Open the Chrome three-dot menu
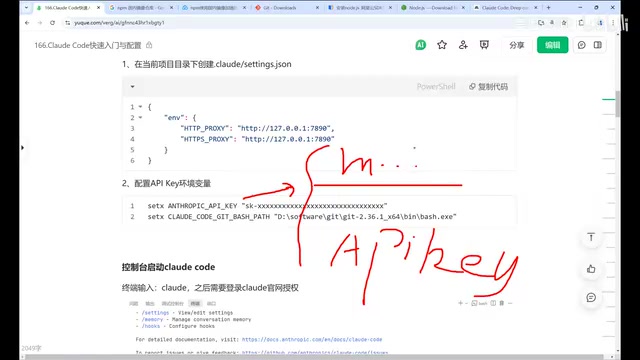Image resolution: width=640 pixels, height=360 pixels. click(x=613, y=23)
